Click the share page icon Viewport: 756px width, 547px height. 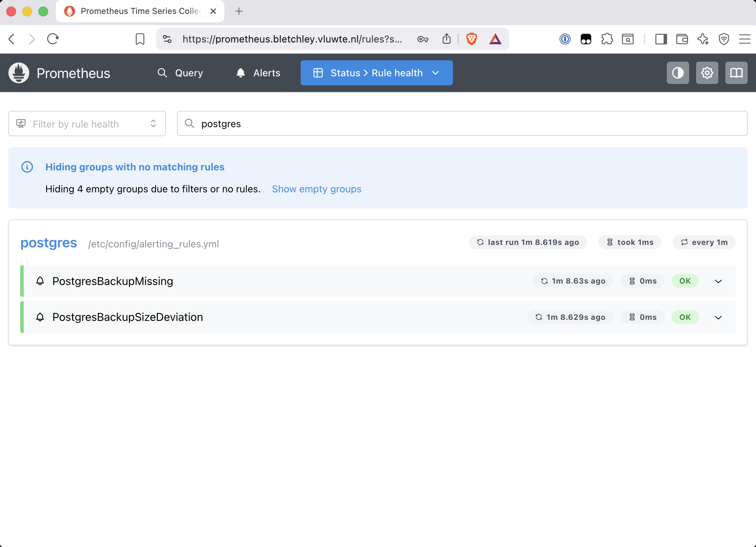pos(446,39)
